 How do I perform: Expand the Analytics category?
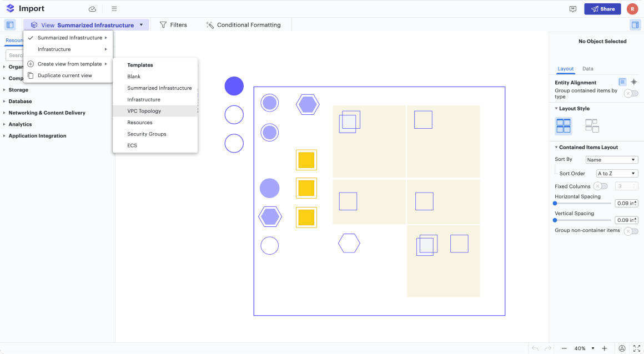[x=20, y=124]
